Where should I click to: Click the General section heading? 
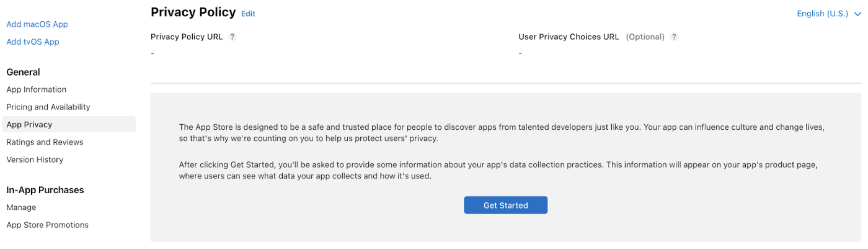tap(24, 72)
